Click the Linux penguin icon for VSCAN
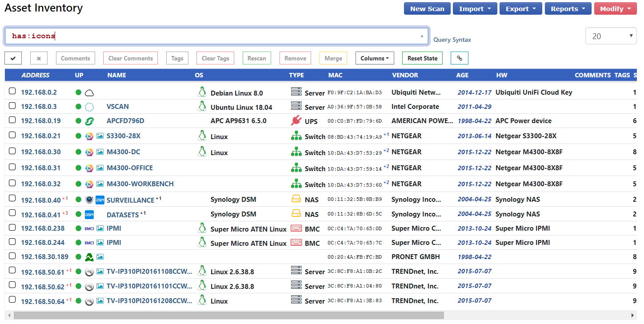The width and height of the screenshot is (644, 324). point(202,106)
